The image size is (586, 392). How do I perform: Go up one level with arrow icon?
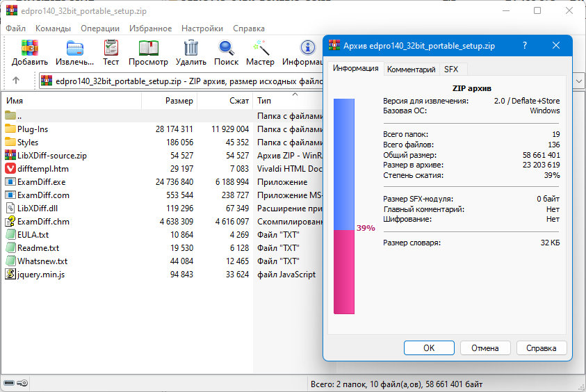pos(16,81)
